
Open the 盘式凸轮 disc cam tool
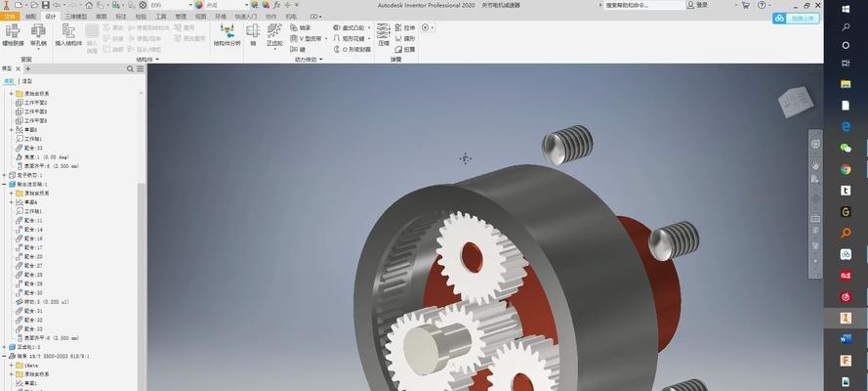[x=349, y=27]
